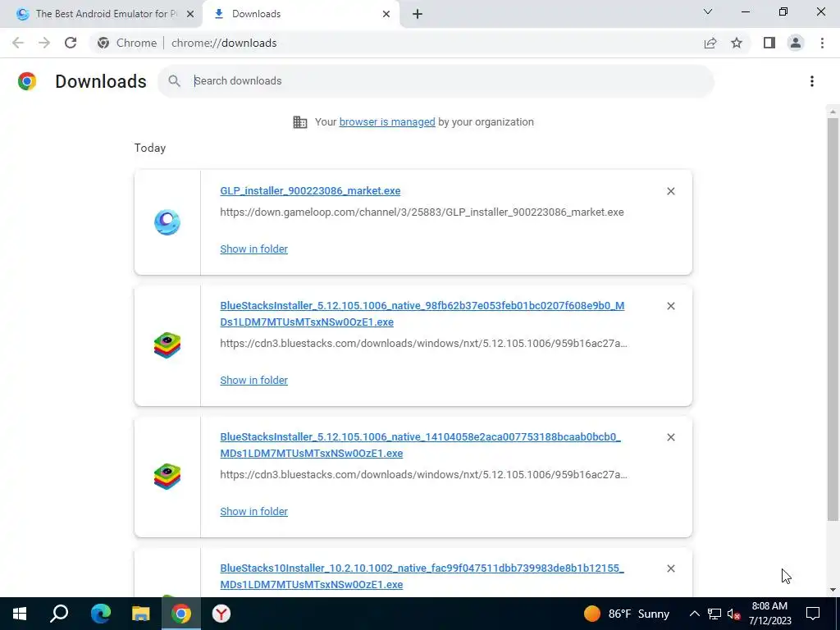This screenshot has height=630, width=840.
Task: Show GLP_installer in folder
Action: click(254, 249)
